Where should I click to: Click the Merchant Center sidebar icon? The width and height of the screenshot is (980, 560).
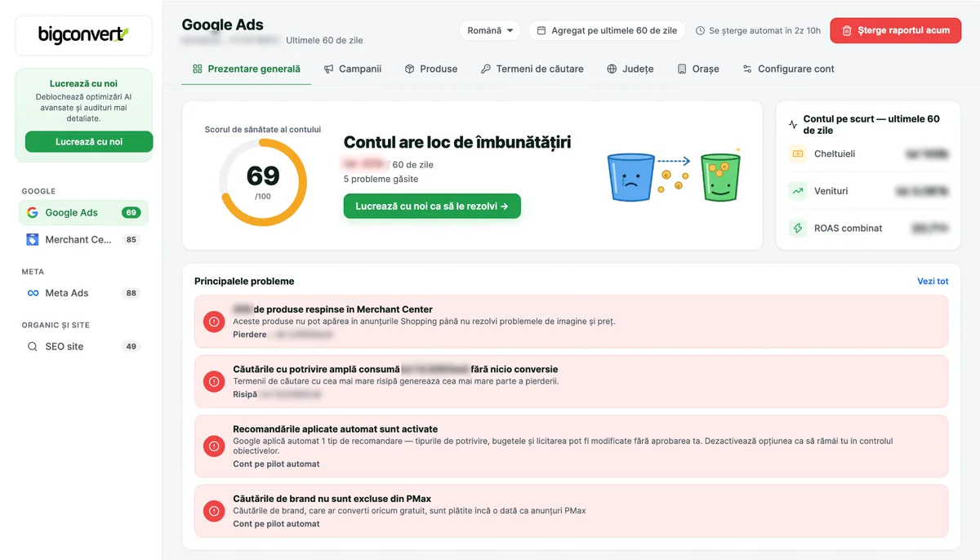(x=33, y=239)
